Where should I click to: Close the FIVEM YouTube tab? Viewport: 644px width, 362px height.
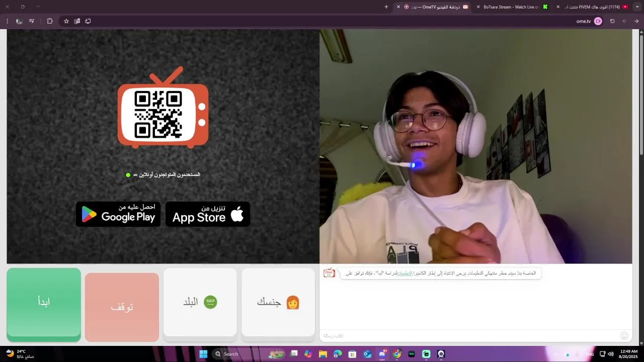[558, 7]
